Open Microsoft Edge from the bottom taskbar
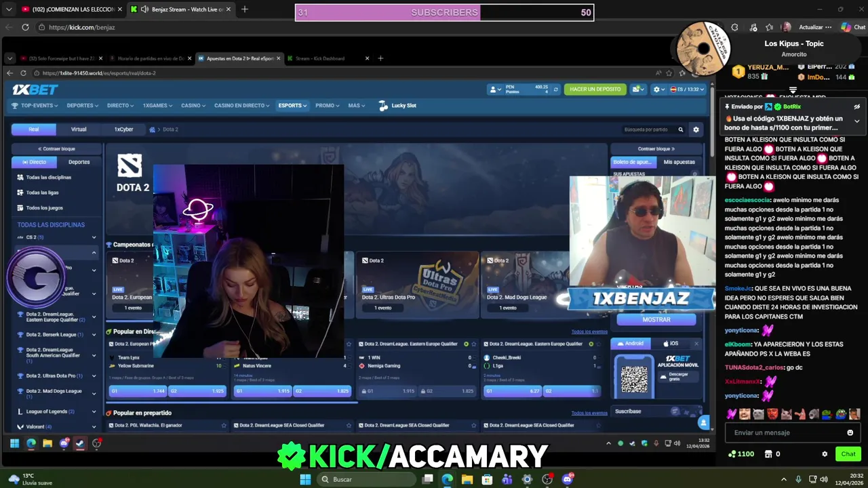This screenshot has height=488, width=868. pyautogui.click(x=447, y=479)
